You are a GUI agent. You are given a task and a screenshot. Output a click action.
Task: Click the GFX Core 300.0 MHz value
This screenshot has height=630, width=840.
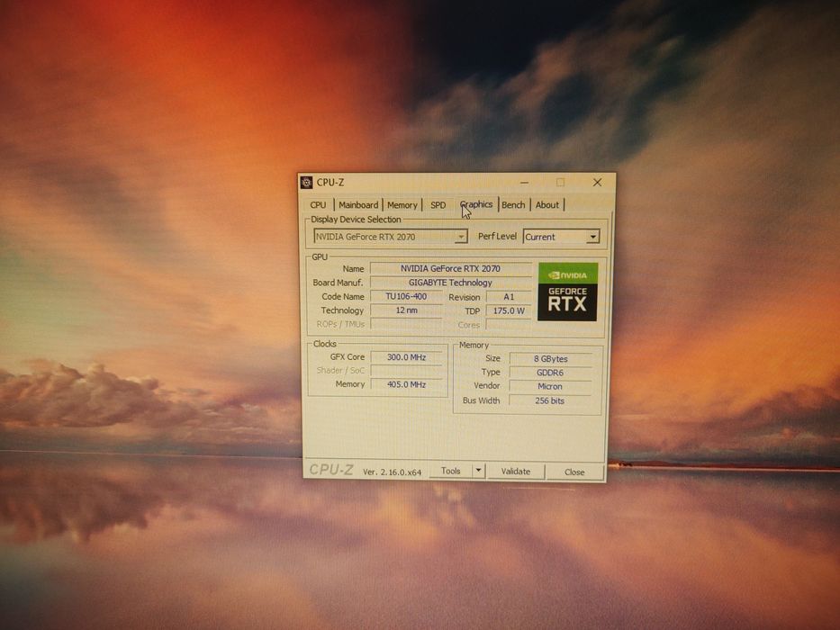(x=407, y=356)
